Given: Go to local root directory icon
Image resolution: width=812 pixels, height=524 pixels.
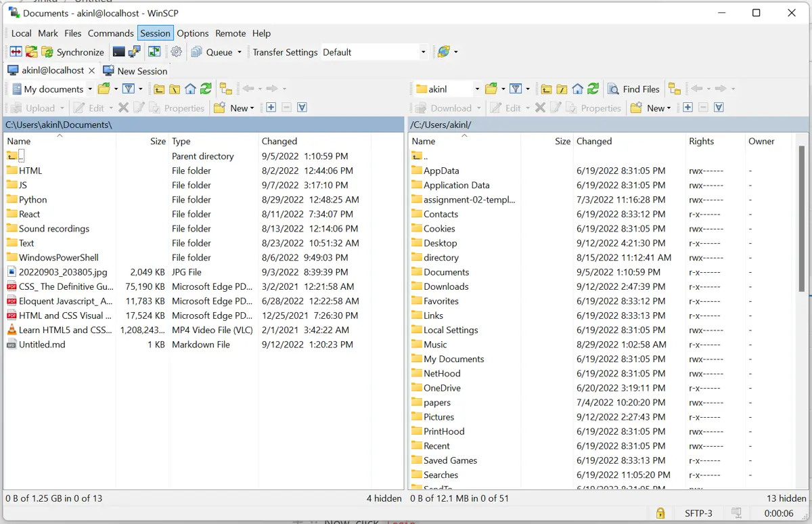Looking at the screenshot, I should (x=175, y=89).
